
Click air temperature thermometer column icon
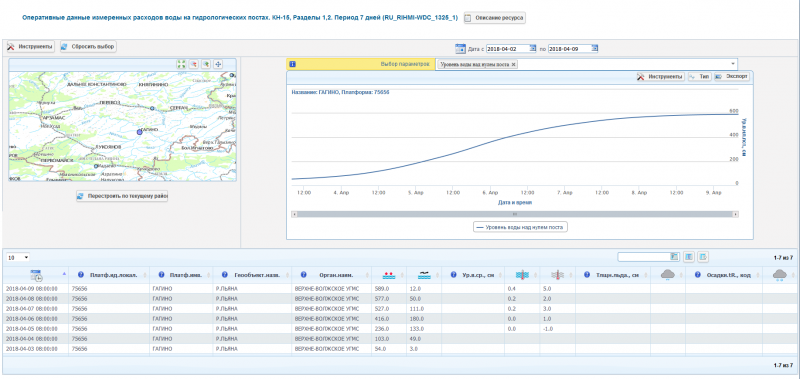pos(559,275)
